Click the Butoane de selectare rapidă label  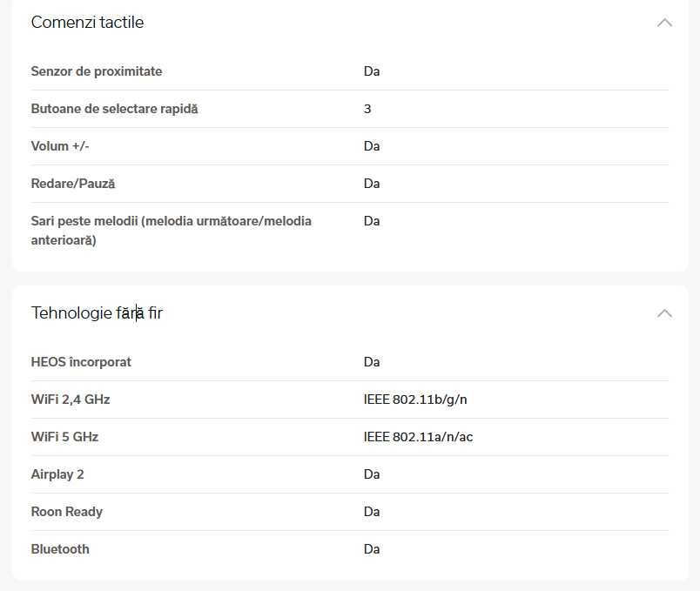[x=114, y=109]
